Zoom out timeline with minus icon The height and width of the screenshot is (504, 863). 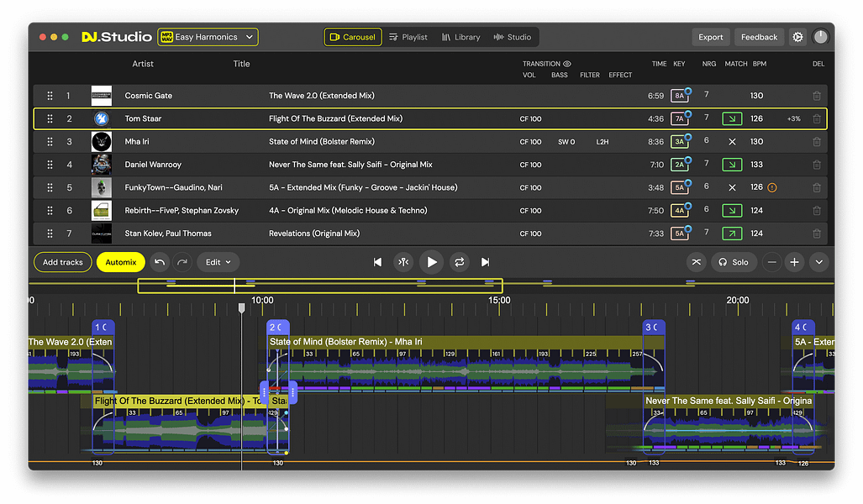[772, 262]
